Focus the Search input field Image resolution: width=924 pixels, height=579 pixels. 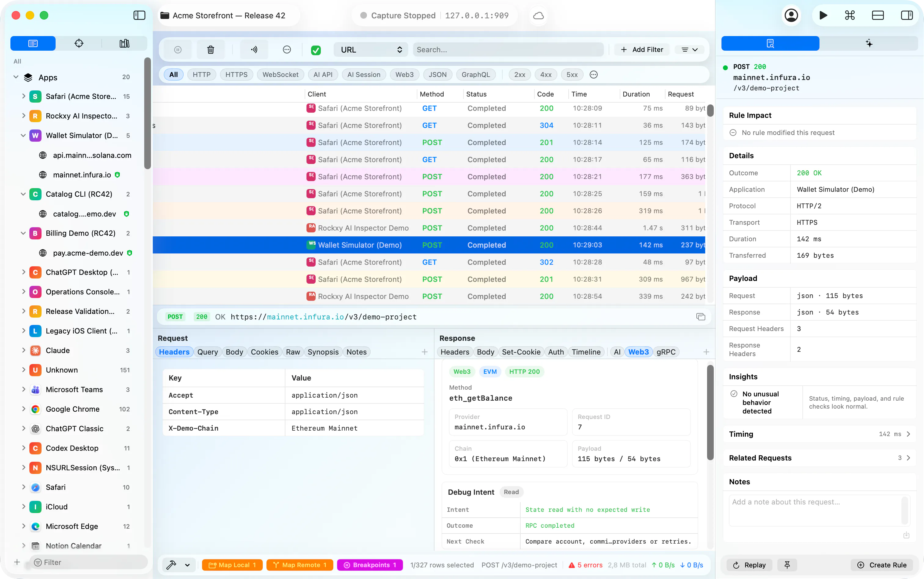coord(508,50)
